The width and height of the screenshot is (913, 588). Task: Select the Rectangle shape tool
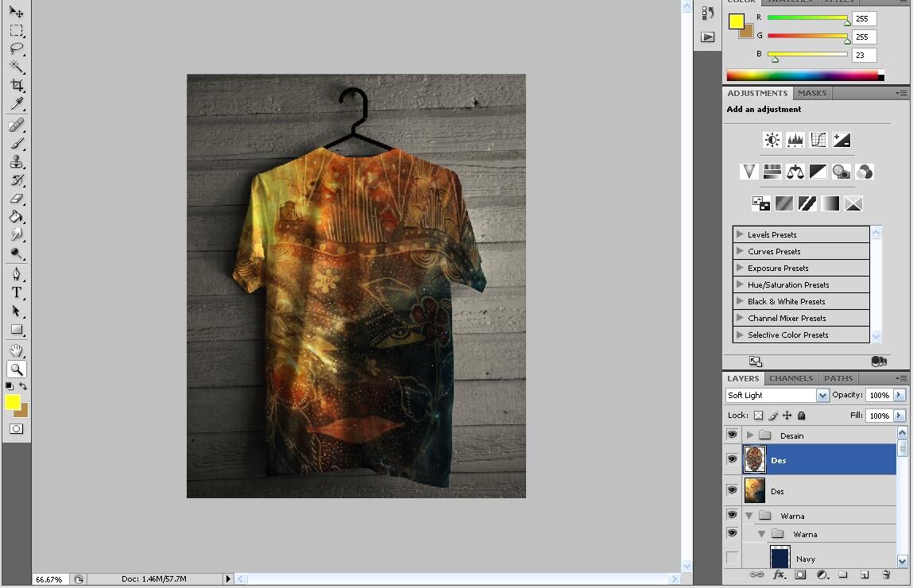(17, 330)
